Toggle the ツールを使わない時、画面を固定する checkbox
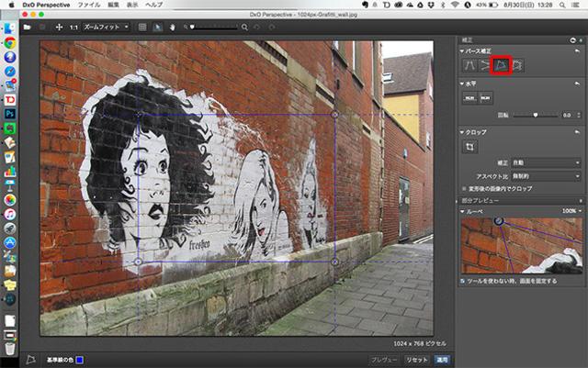Screen dimensions: 588x368 click(464, 281)
